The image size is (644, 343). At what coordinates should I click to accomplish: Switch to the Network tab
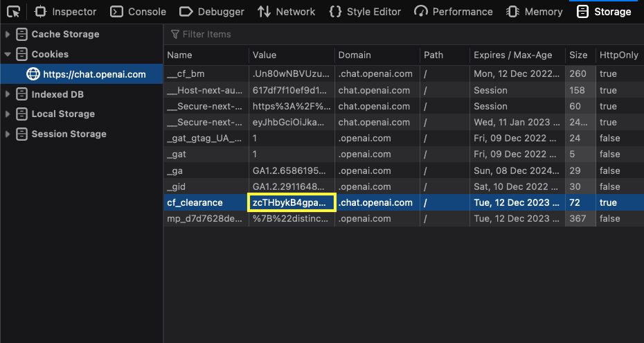pyautogui.click(x=286, y=12)
